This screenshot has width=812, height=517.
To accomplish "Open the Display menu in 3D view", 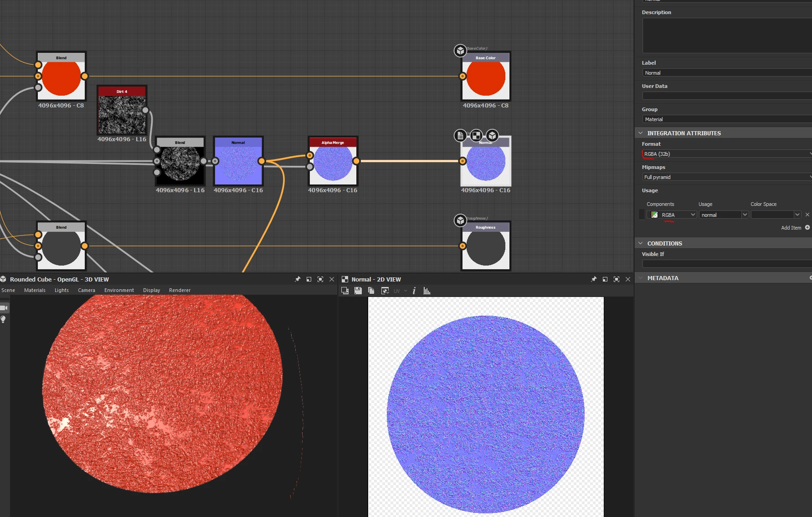I will [x=151, y=290].
